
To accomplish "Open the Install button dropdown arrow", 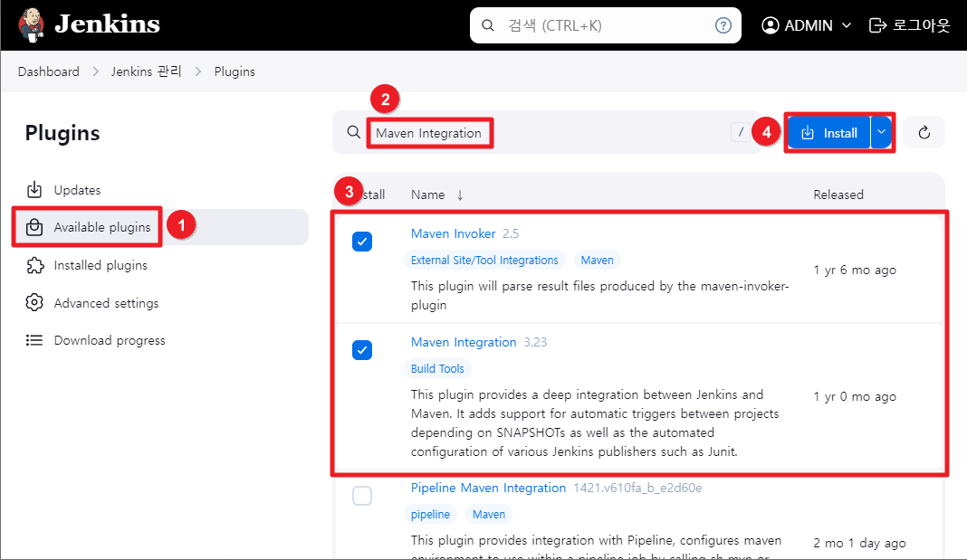I will click(x=881, y=132).
